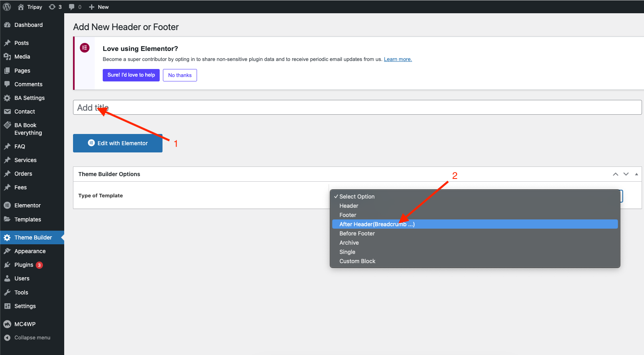Click Edit with Elementor button
Image resolution: width=644 pixels, height=355 pixels.
tap(118, 143)
